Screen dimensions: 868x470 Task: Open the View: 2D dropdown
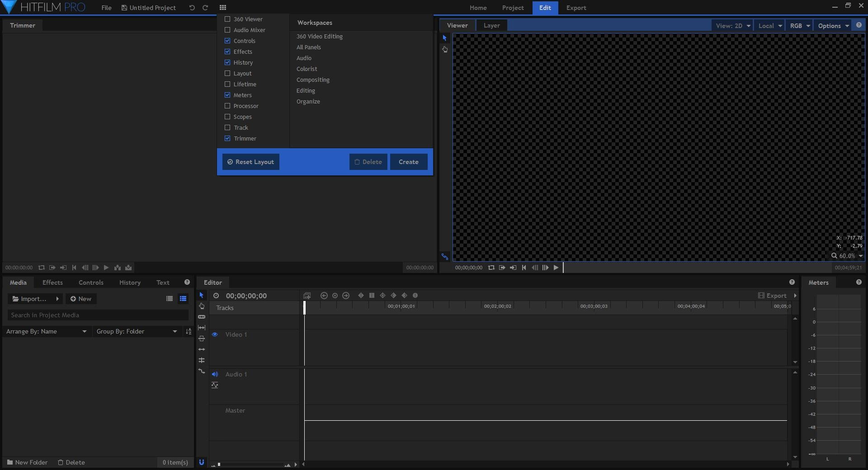[x=732, y=26]
